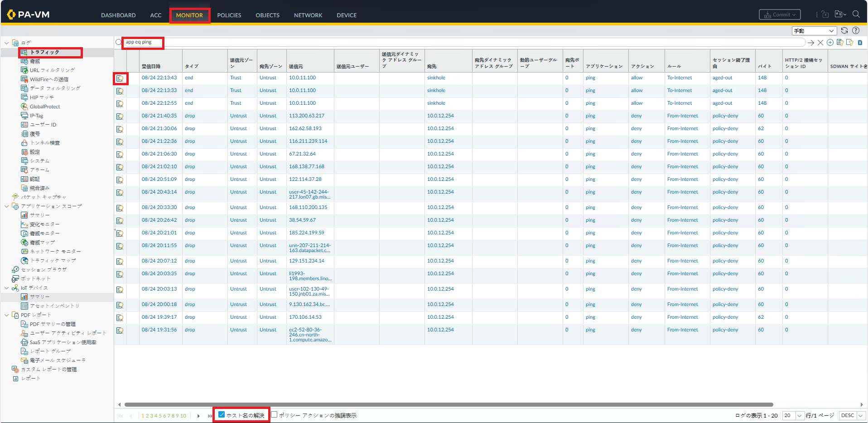Image resolution: width=868 pixels, height=423 pixels.
Task: Uncheck the ホスト名の解決 checkbox
Action: coord(222,415)
